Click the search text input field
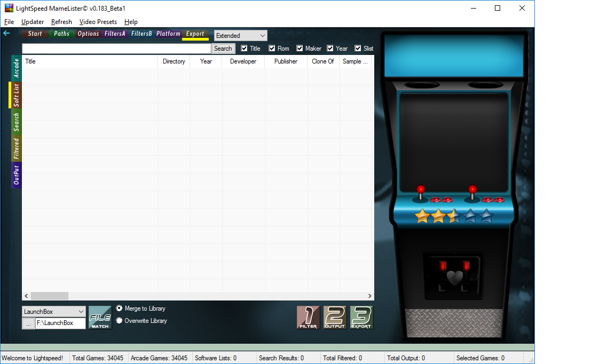This screenshot has height=364, width=615. [x=116, y=48]
